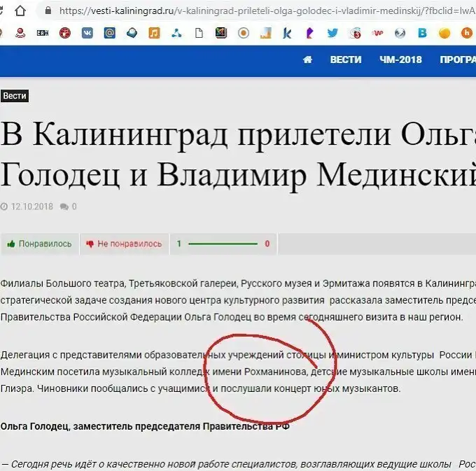Open the blue B bookmark icon
Viewport: 476px width, 471px height.
click(422, 33)
